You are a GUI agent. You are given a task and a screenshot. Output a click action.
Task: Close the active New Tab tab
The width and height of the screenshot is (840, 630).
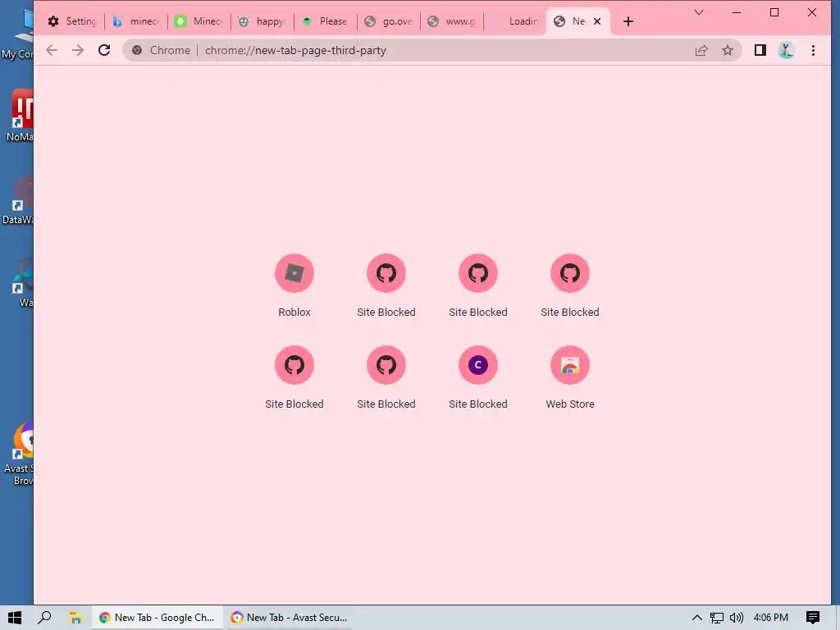coord(597,21)
